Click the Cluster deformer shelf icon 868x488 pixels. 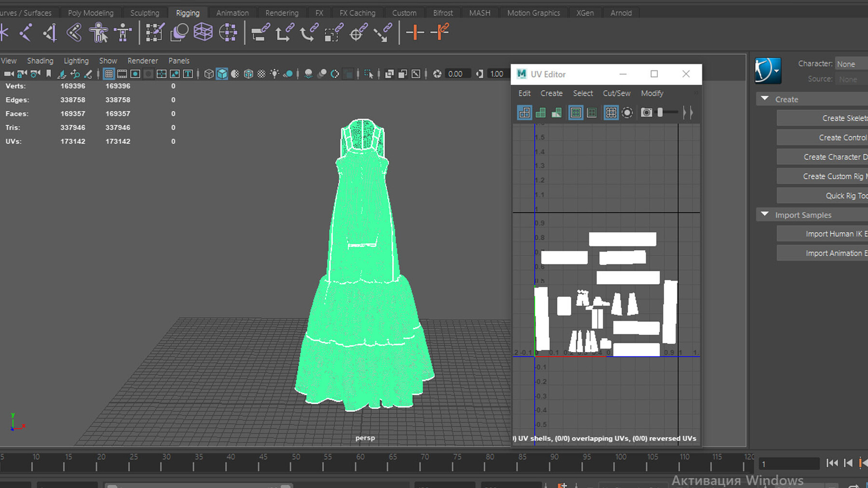(228, 33)
